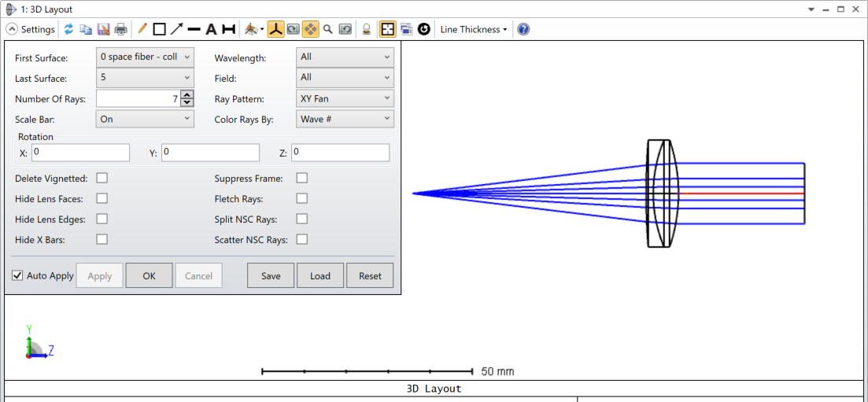Click the Rotation Y input field

point(210,153)
